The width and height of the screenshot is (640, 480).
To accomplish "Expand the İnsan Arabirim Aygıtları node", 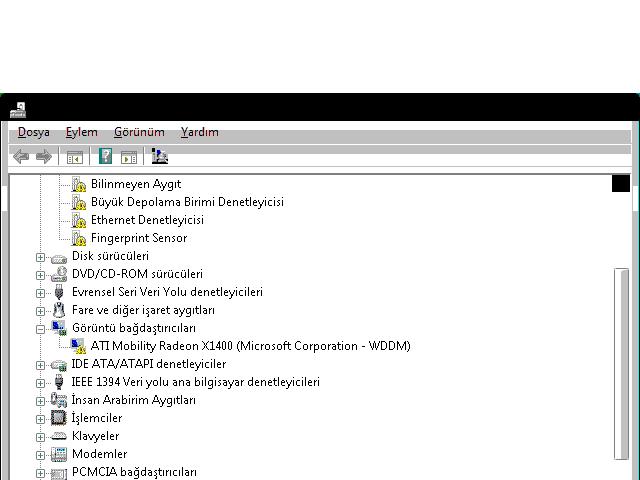I will coord(40,401).
